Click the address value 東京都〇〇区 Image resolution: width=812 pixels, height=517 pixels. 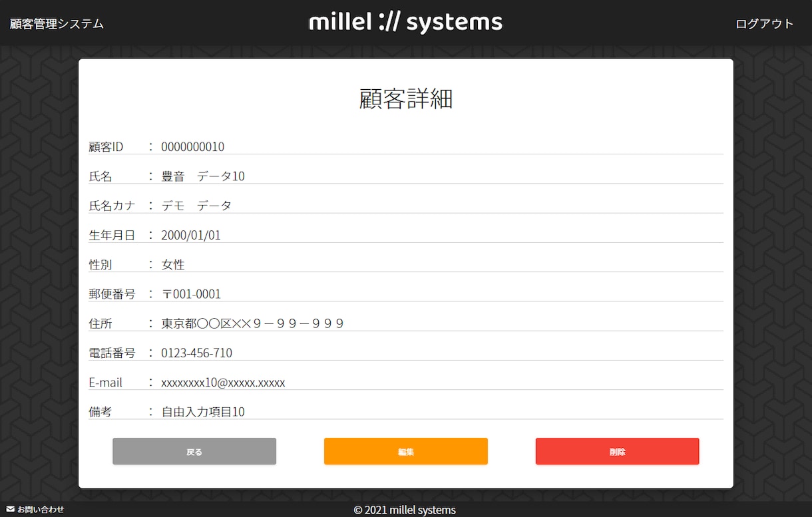(x=252, y=323)
